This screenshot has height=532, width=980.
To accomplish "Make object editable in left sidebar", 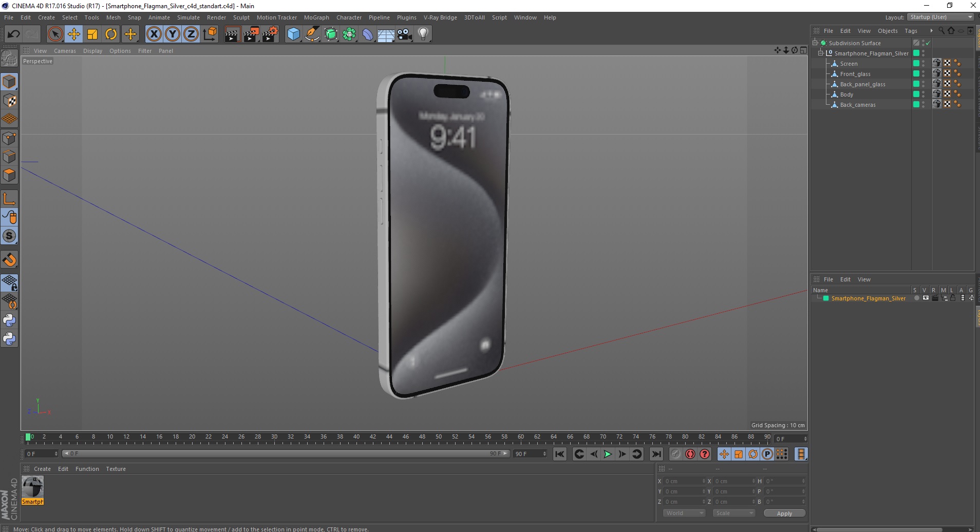I will (x=9, y=59).
